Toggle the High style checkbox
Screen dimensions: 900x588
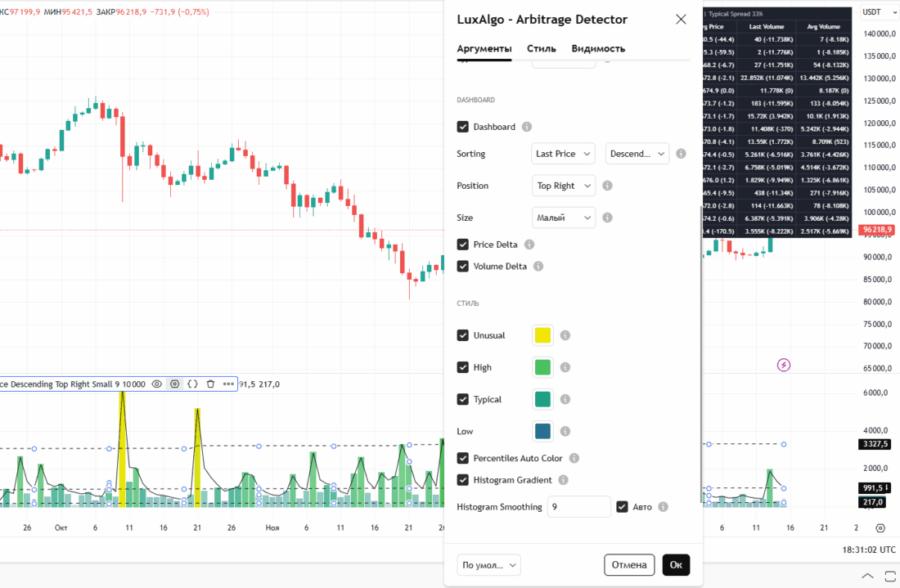pos(462,368)
